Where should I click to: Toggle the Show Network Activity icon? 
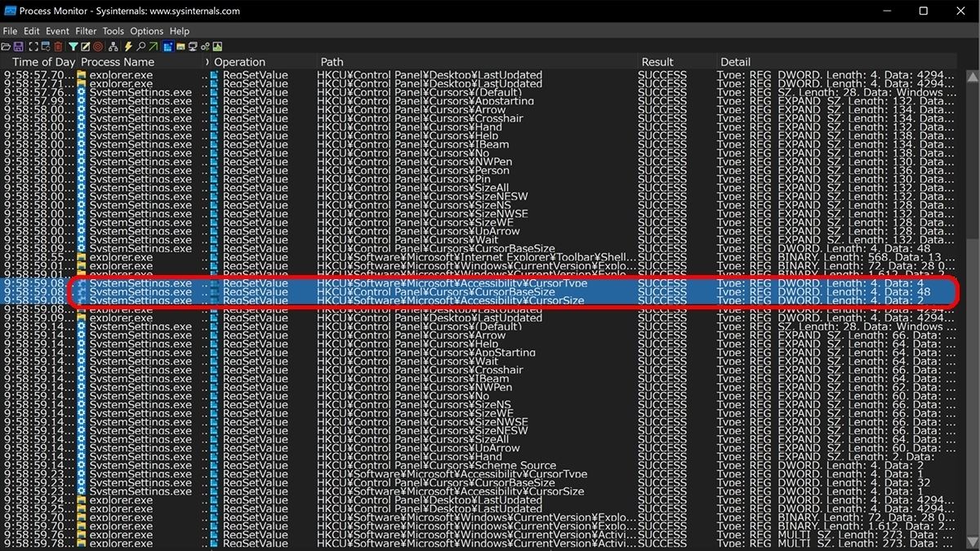coord(193,47)
